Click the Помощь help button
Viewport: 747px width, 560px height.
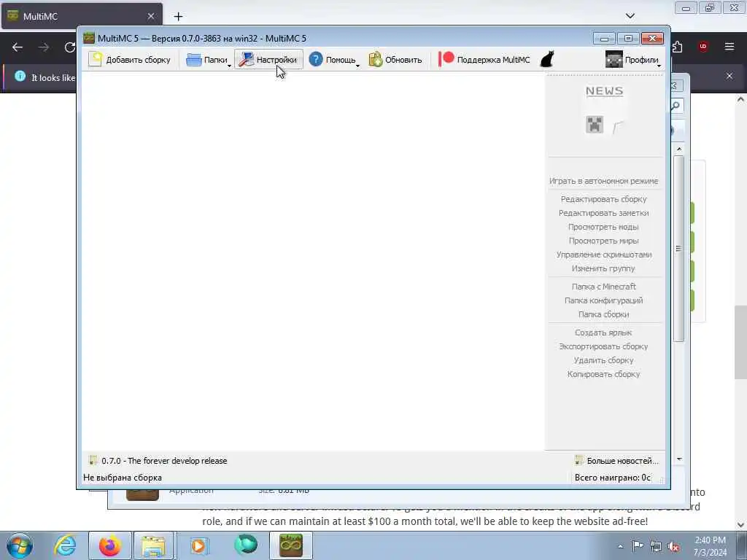(x=332, y=60)
